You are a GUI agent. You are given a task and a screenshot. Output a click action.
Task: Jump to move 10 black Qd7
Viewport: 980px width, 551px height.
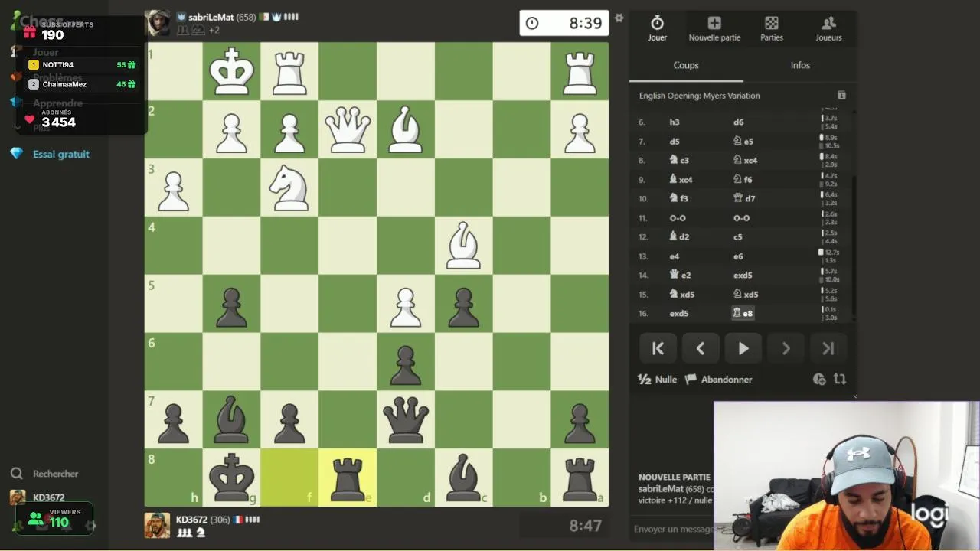click(744, 198)
